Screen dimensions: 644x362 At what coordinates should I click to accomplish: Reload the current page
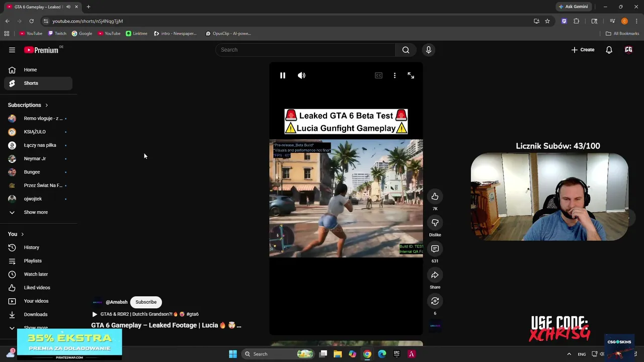31,21
